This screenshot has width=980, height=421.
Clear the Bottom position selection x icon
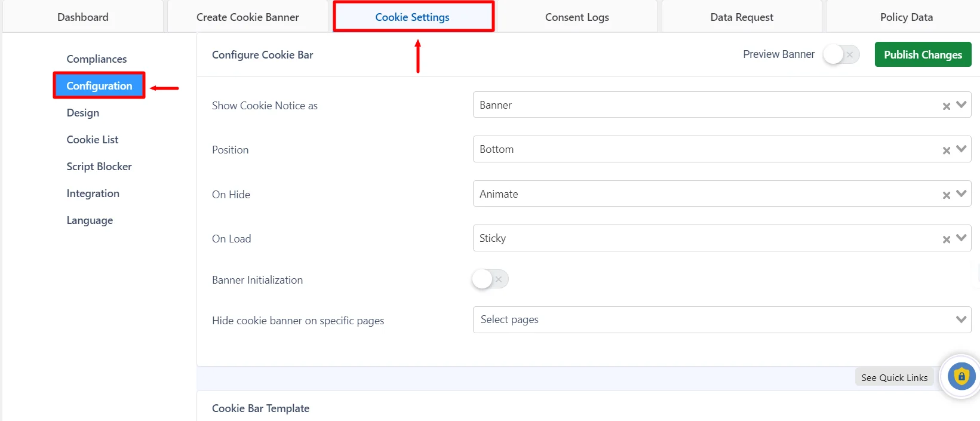click(x=947, y=150)
